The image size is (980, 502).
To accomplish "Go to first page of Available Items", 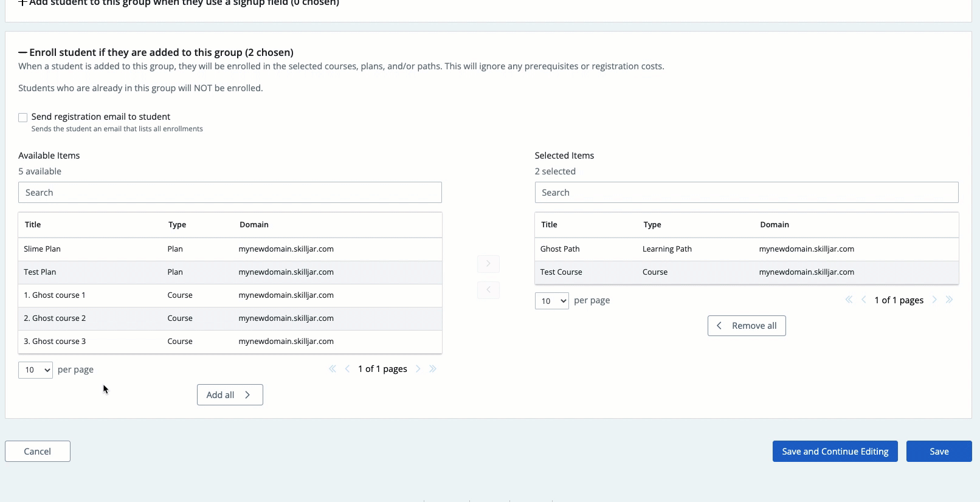I will tap(333, 369).
